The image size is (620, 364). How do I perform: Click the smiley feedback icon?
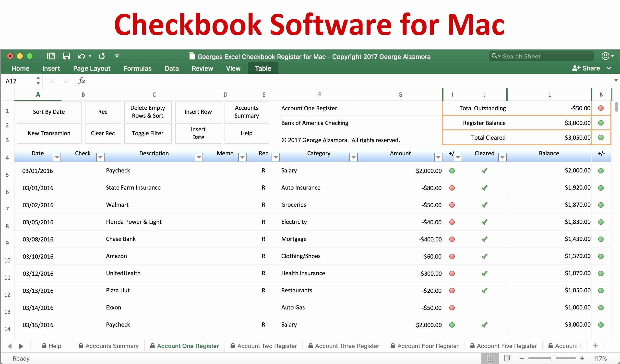coord(606,56)
